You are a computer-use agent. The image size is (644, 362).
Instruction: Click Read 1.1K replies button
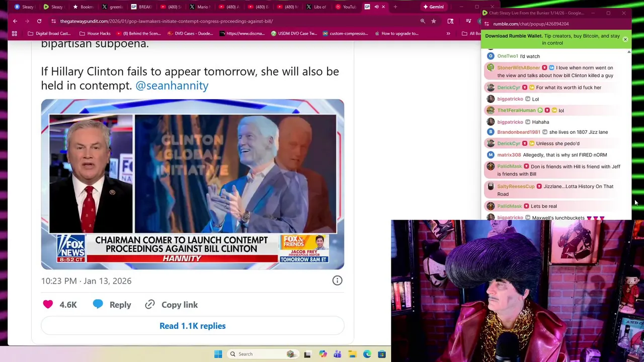pos(192,326)
